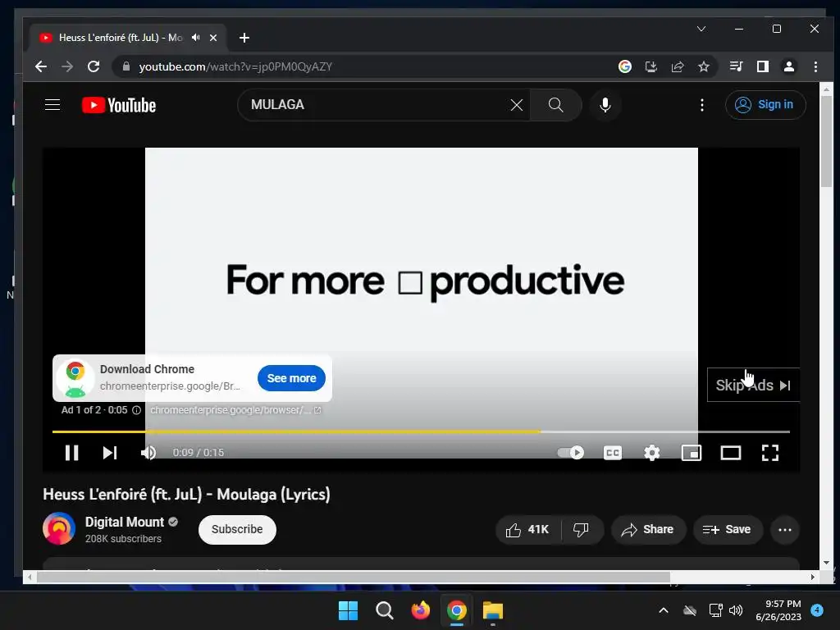Mute the player volume
Screen dimensions: 840x630
point(148,453)
